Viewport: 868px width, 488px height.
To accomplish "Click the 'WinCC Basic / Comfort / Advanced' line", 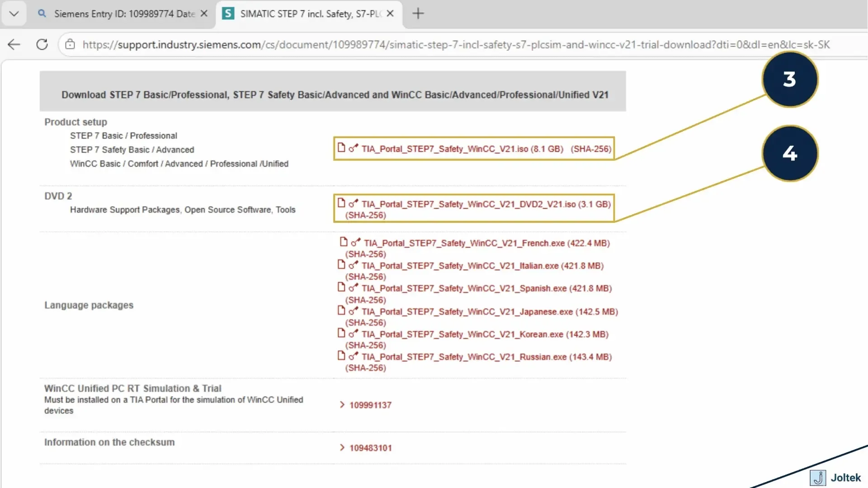I will click(179, 164).
